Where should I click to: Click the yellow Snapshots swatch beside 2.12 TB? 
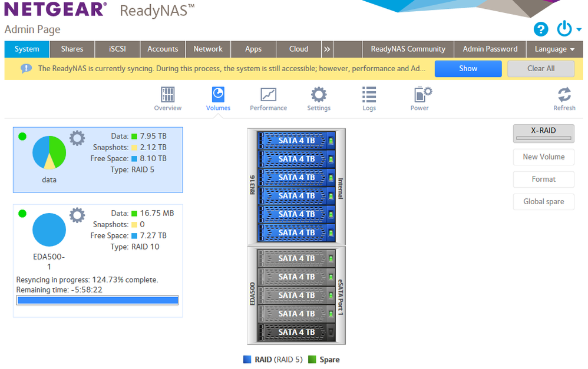[134, 148]
